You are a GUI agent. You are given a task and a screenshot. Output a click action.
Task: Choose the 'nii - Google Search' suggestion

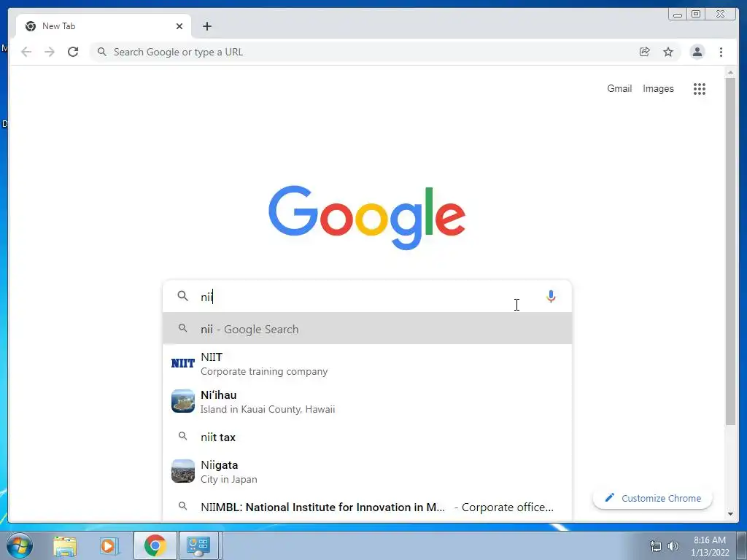(x=368, y=329)
